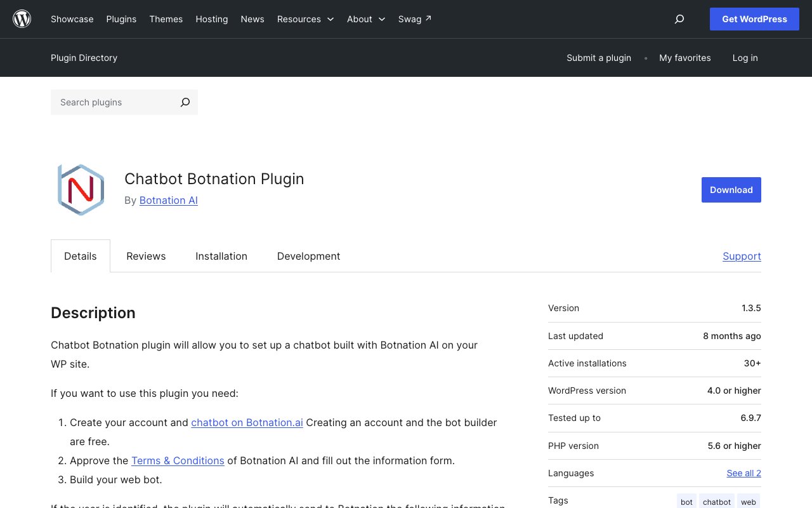Viewport: 812px width, 508px height.
Task: Open the Themes menu item
Action: pos(166,19)
